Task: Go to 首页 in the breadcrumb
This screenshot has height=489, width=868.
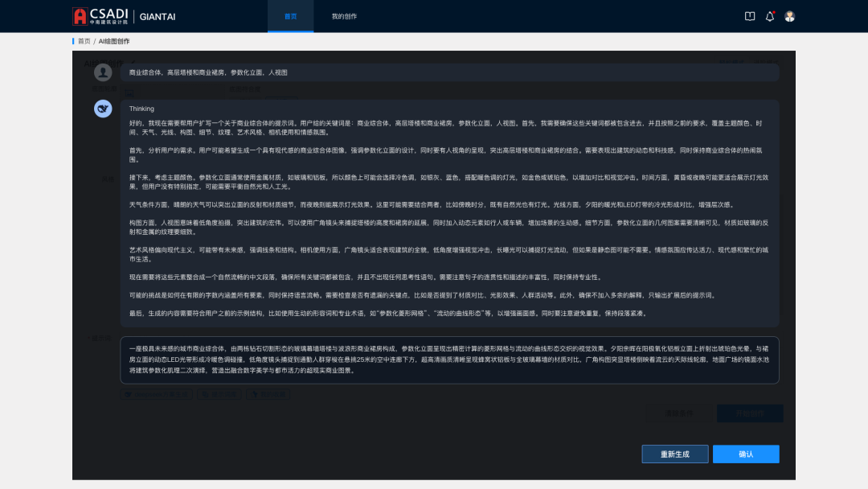Action: (84, 41)
